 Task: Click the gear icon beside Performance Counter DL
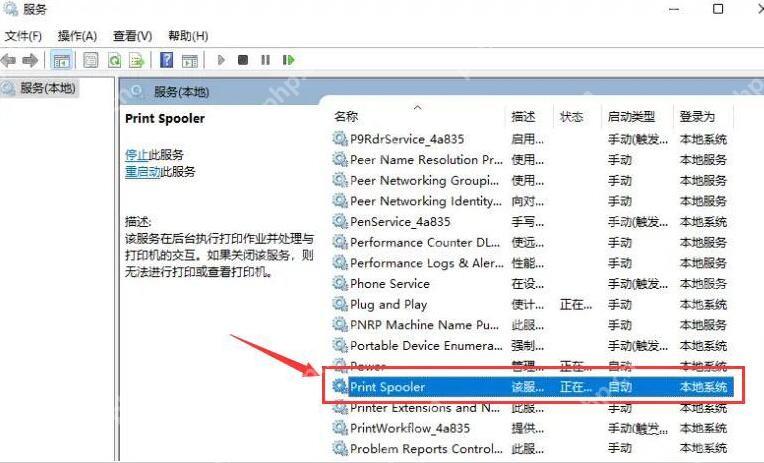pyautogui.click(x=340, y=242)
